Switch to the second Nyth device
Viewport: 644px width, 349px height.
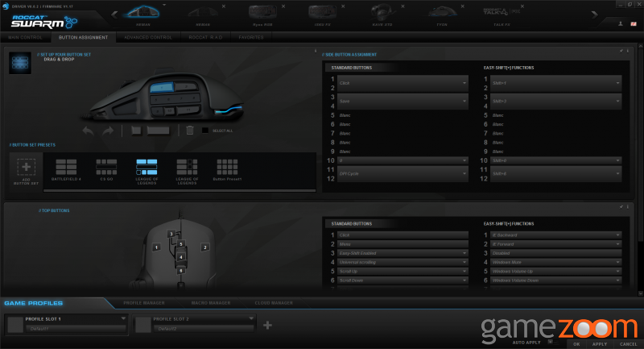tap(203, 15)
